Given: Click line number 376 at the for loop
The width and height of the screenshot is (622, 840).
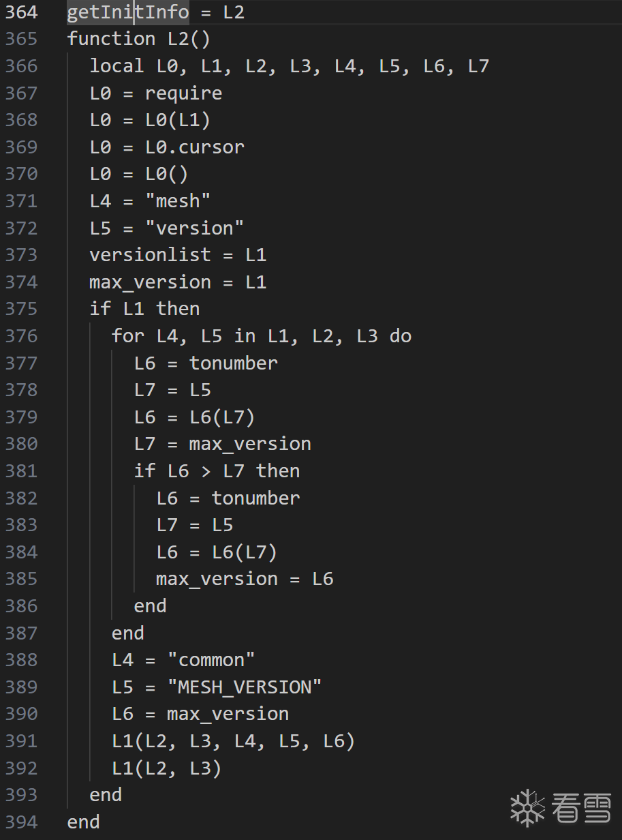Looking at the screenshot, I should coord(22,336).
